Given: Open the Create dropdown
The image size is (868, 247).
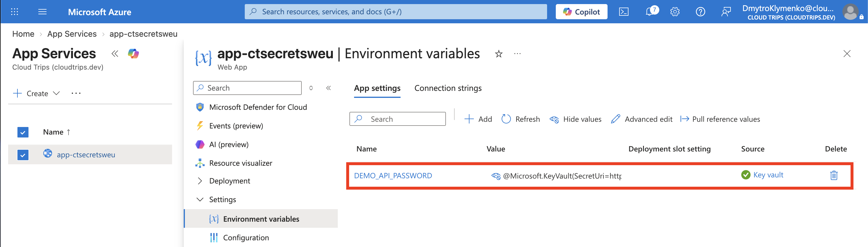Looking at the screenshot, I should 37,93.
